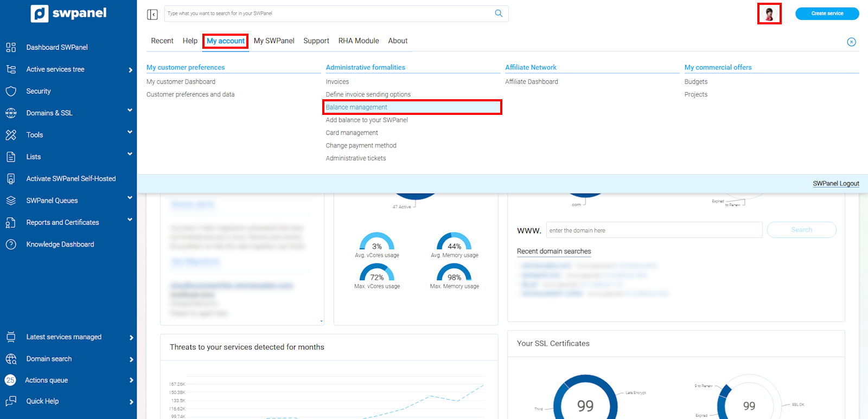
Task: Close the menu panel with X icon
Action: coord(852,42)
